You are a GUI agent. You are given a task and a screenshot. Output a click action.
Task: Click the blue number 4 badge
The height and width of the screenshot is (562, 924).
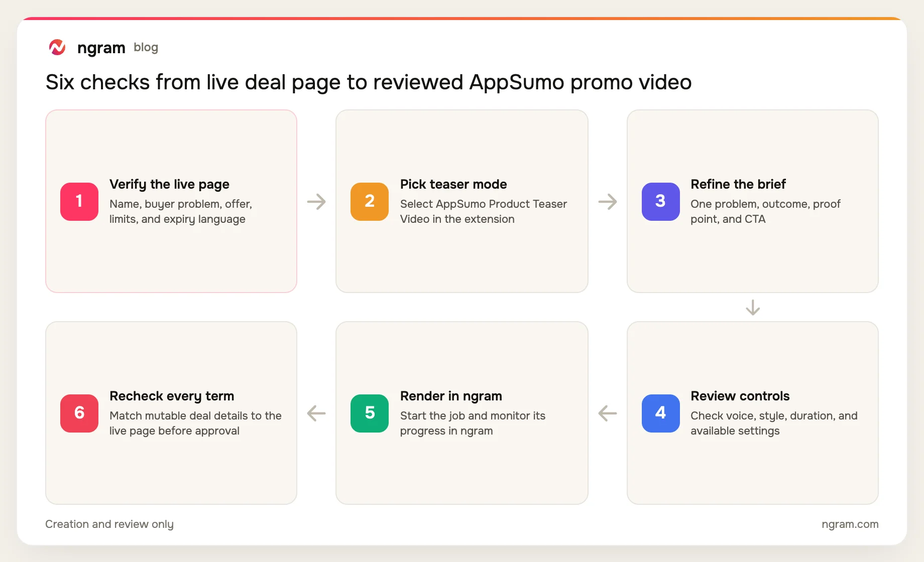(x=660, y=413)
